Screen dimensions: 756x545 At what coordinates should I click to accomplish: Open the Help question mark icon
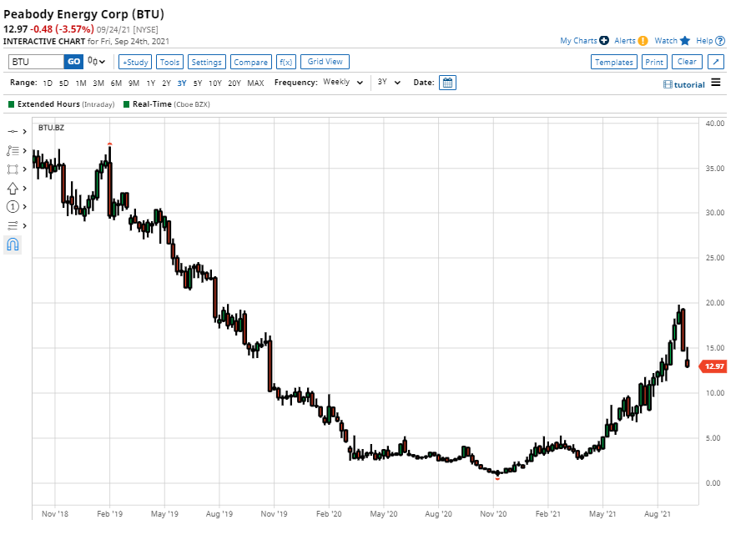tap(720, 41)
